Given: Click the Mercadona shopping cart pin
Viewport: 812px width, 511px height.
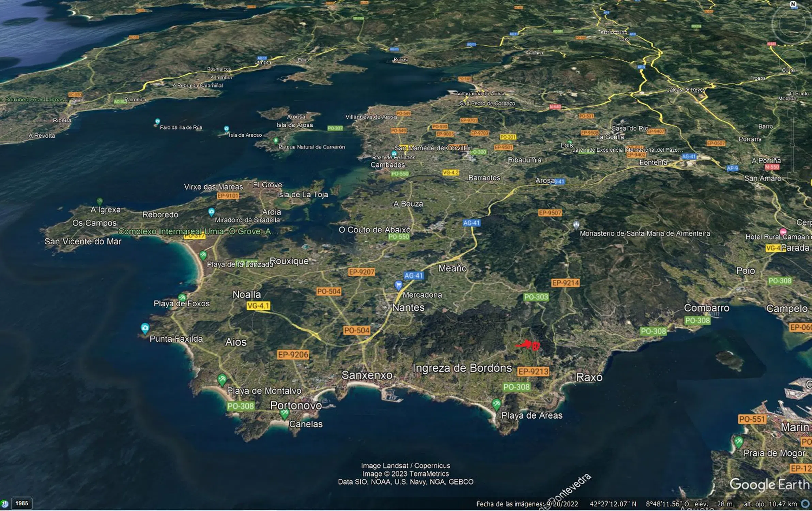Looking at the screenshot, I should click(398, 285).
